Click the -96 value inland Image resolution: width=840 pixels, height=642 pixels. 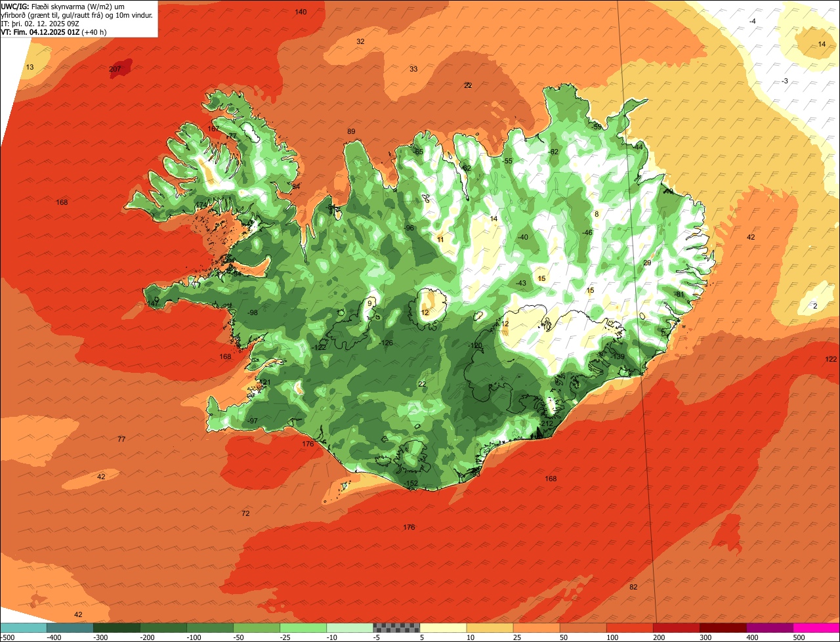(409, 228)
